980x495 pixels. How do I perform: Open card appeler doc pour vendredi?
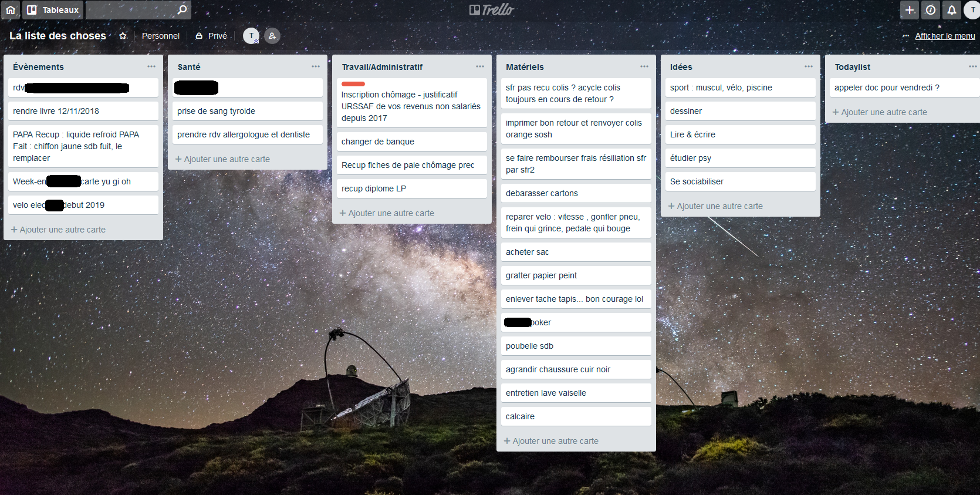(x=904, y=87)
